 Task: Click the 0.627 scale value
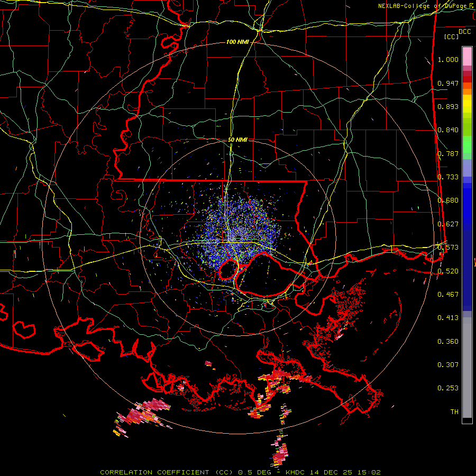click(x=448, y=224)
